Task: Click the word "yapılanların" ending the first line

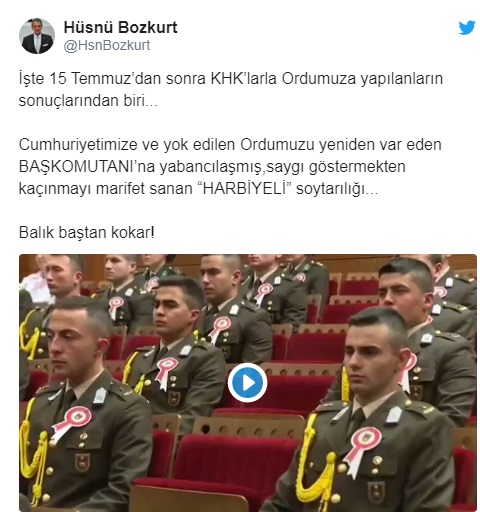Action: pyautogui.click(x=401, y=79)
